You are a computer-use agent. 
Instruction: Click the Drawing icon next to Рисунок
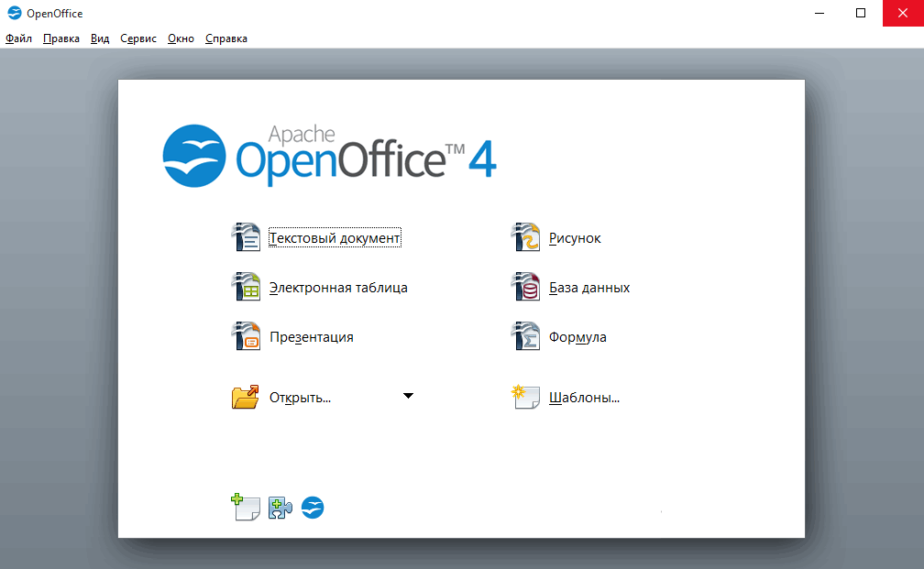525,237
